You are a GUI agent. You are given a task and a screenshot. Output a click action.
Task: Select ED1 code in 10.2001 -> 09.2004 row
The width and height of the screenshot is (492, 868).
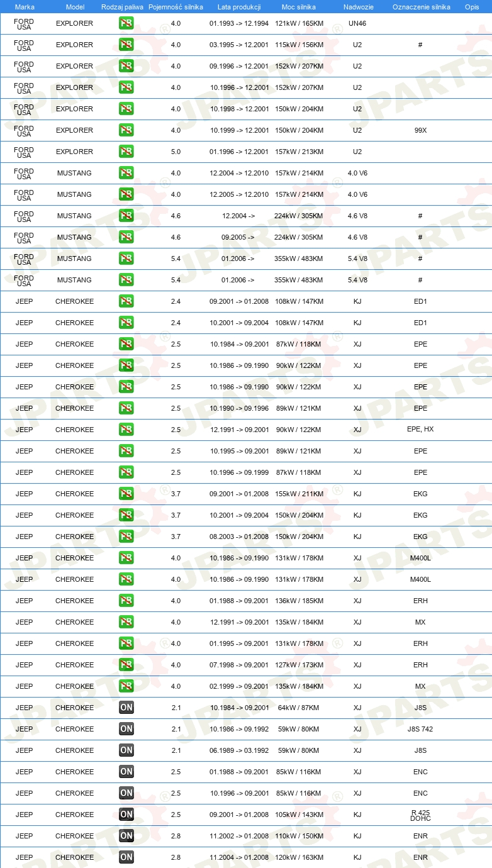[420, 323]
